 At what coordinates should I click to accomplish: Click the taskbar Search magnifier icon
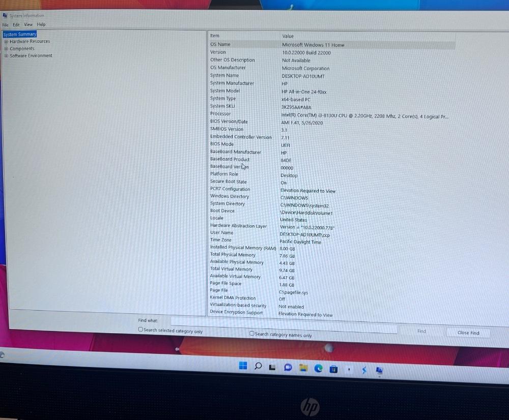tap(258, 367)
